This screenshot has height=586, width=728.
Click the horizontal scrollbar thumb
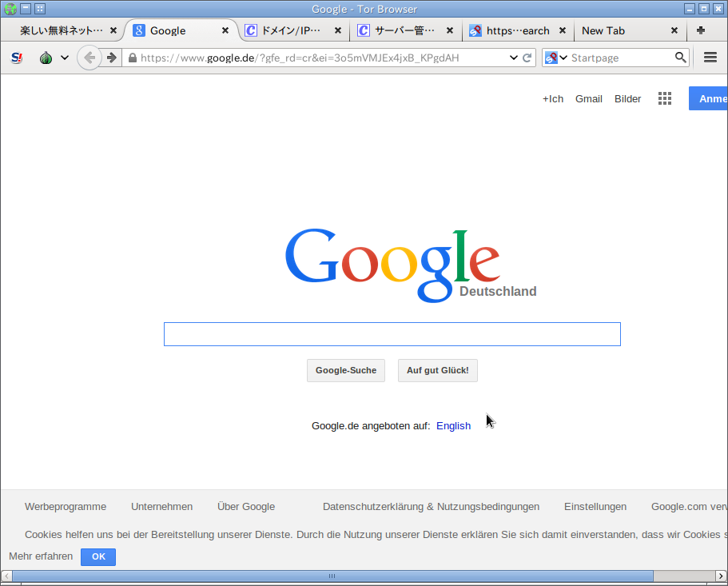click(332, 576)
